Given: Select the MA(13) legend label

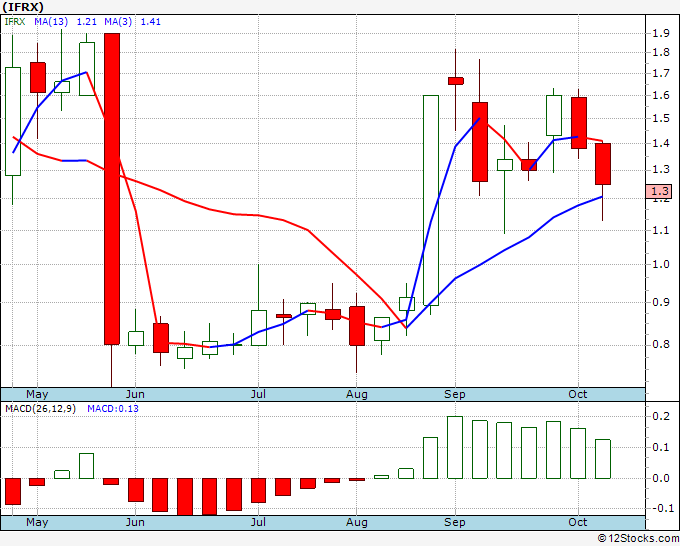Looking at the screenshot, I should tap(51, 21).
